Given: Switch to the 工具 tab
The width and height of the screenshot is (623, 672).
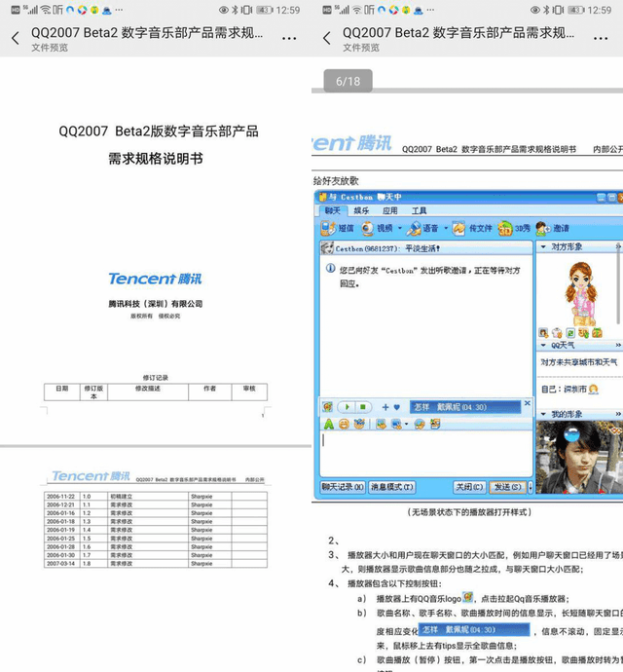Looking at the screenshot, I should click(x=419, y=210).
